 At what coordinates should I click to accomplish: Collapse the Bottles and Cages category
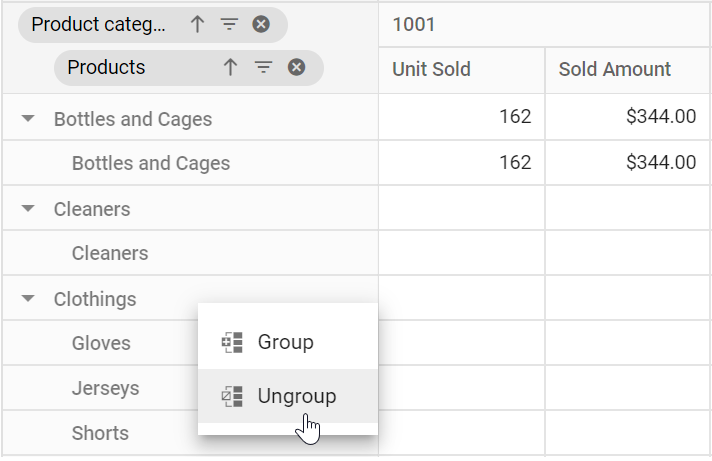point(28,119)
